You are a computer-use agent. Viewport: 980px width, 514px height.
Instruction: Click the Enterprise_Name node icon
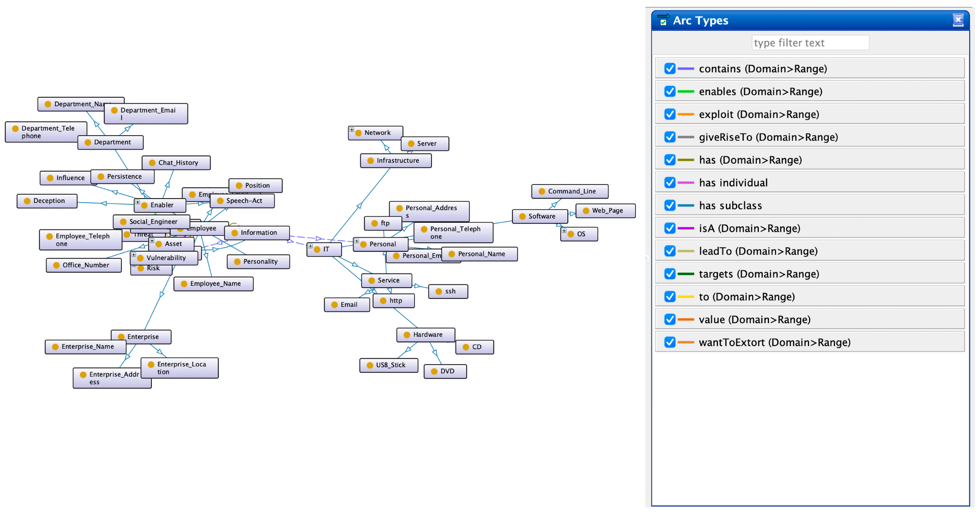click(55, 347)
